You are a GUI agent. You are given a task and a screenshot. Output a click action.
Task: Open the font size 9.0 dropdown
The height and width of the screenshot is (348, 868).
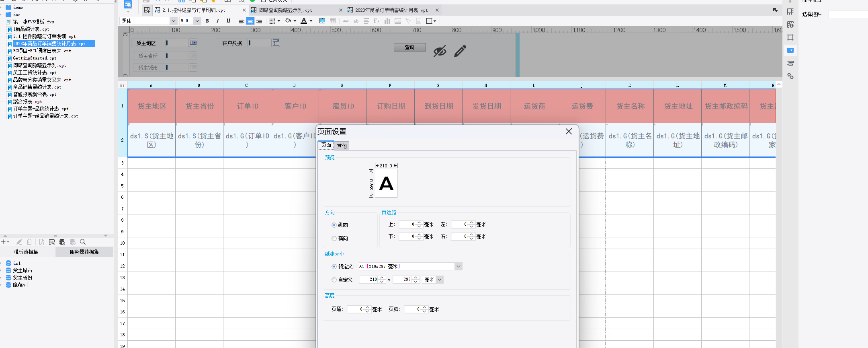pos(197,21)
